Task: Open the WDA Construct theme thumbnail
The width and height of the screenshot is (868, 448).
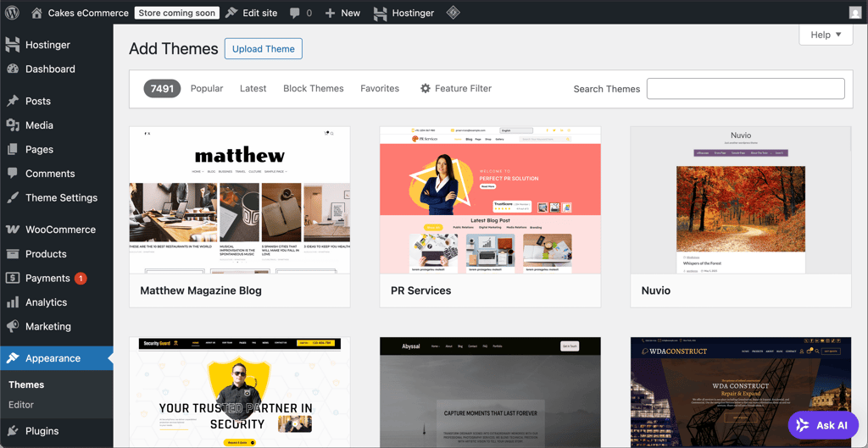Action: pos(741,392)
